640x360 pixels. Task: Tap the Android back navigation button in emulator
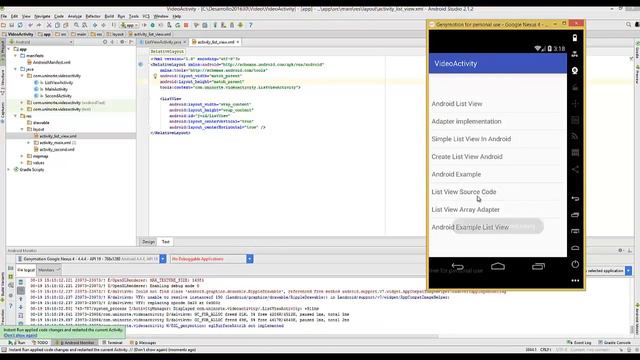(x=458, y=267)
